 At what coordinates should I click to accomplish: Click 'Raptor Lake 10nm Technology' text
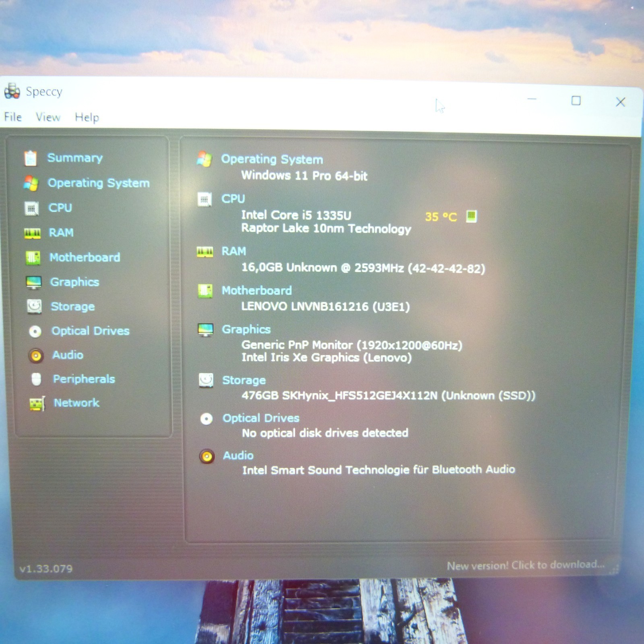[x=326, y=229]
